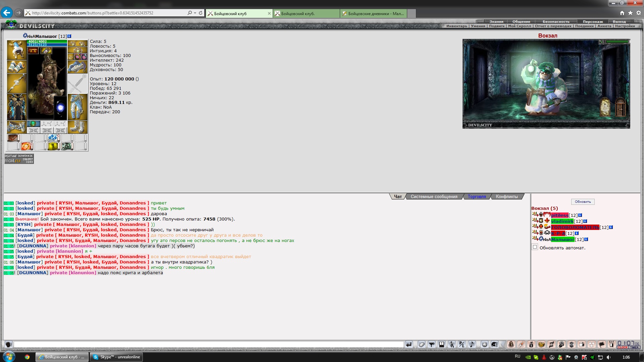644x362 pixels.
Task: Toggle the music note sound icon
Action: pyautogui.click(x=472, y=344)
